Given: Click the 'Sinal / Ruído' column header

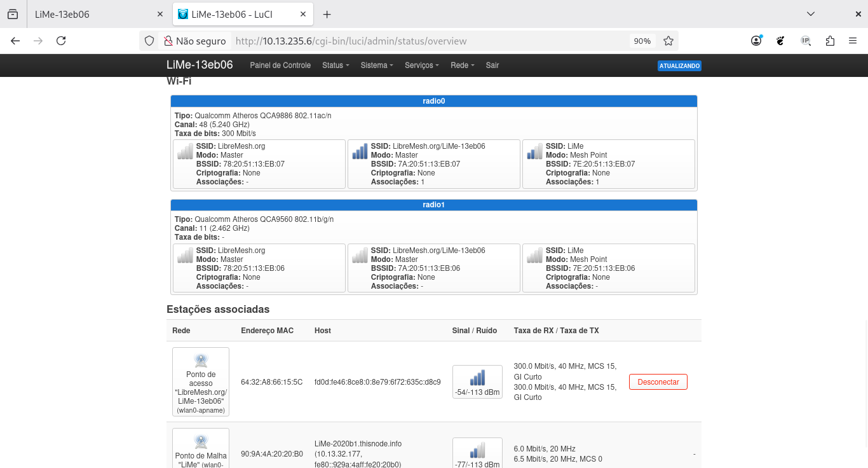Looking at the screenshot, I should pyautogui.click(x=475, y=331).
